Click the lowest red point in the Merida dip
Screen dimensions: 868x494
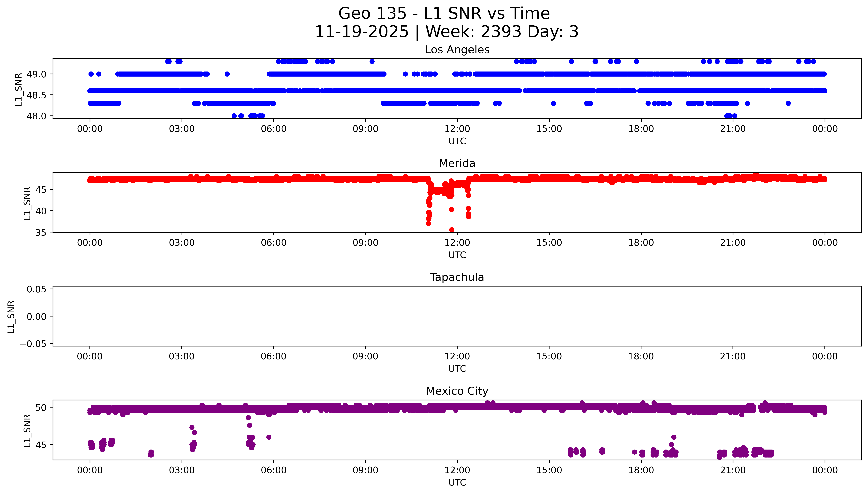click(x=452, y=230)
